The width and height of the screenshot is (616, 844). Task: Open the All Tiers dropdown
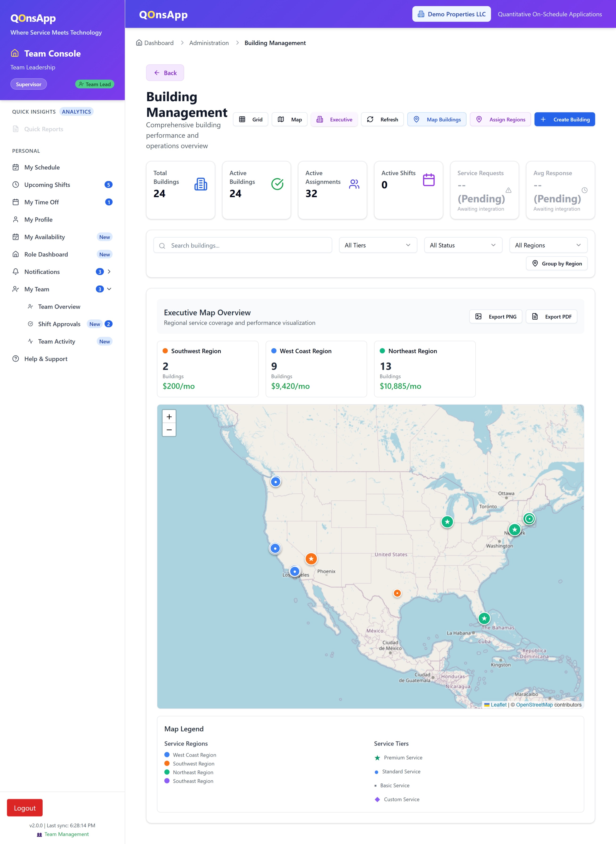[378, 245]
